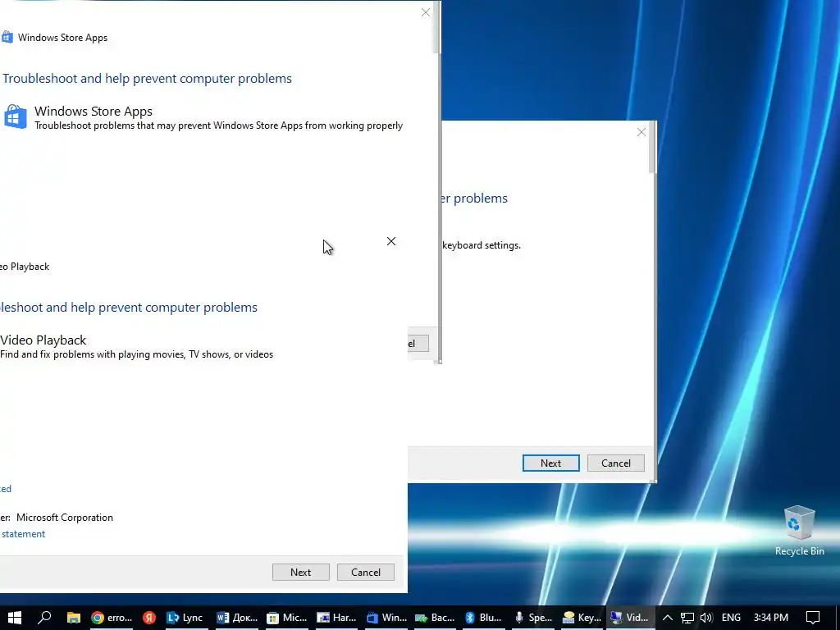
Task: Click Next in keyboard troubleshooter window
Action: click(550, 463)
